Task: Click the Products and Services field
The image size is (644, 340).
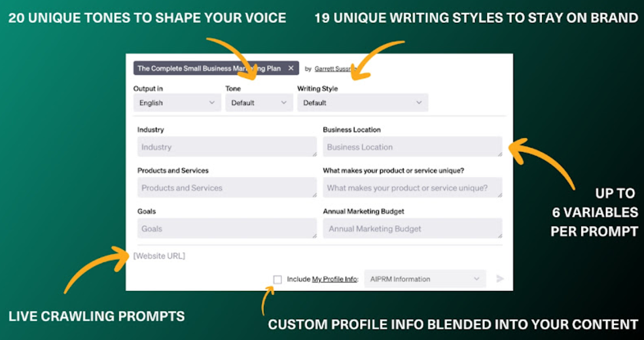Action: (x=227, y=188)
